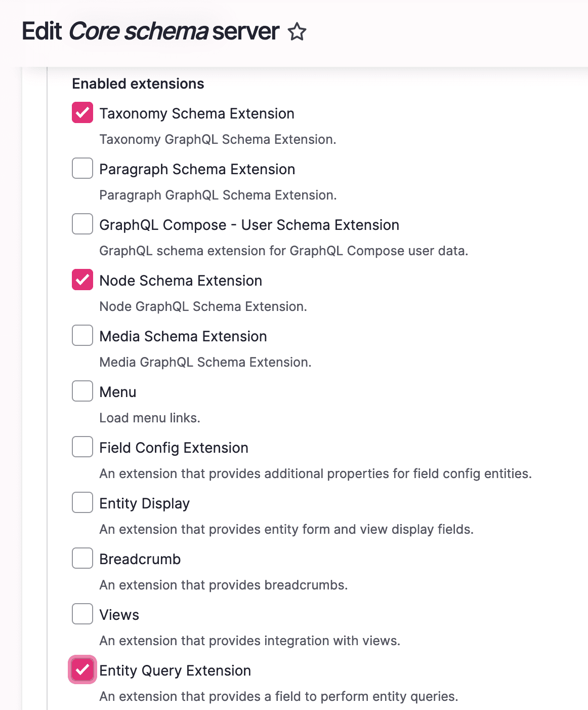
Task: Click the "Media Schema Extension" label text
Action: 183,336
